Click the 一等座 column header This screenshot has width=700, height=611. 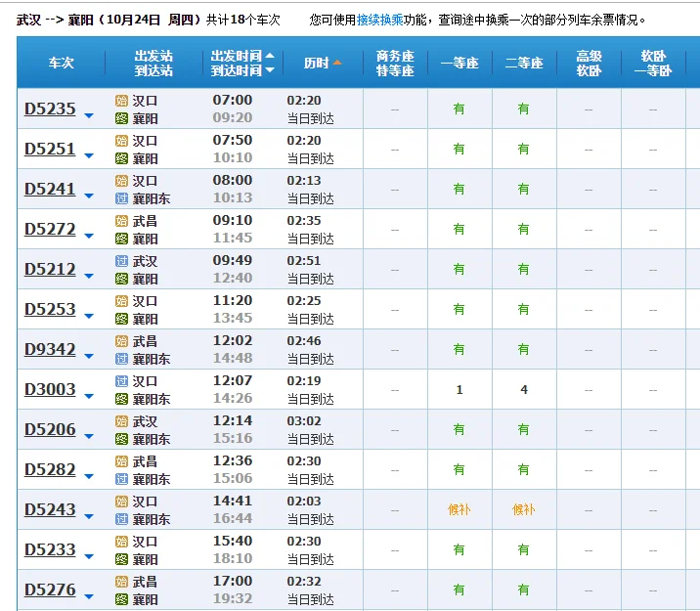tap(459, 63)
